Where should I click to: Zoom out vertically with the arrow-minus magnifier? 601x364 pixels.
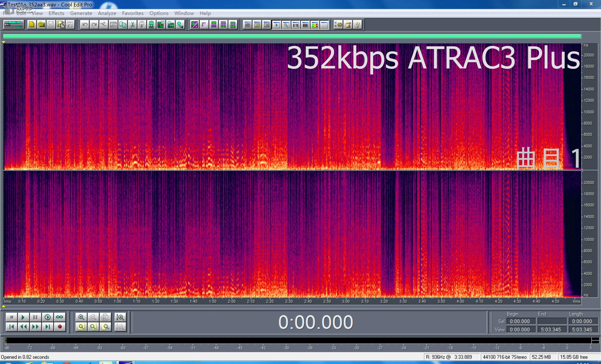pos(120,327)
